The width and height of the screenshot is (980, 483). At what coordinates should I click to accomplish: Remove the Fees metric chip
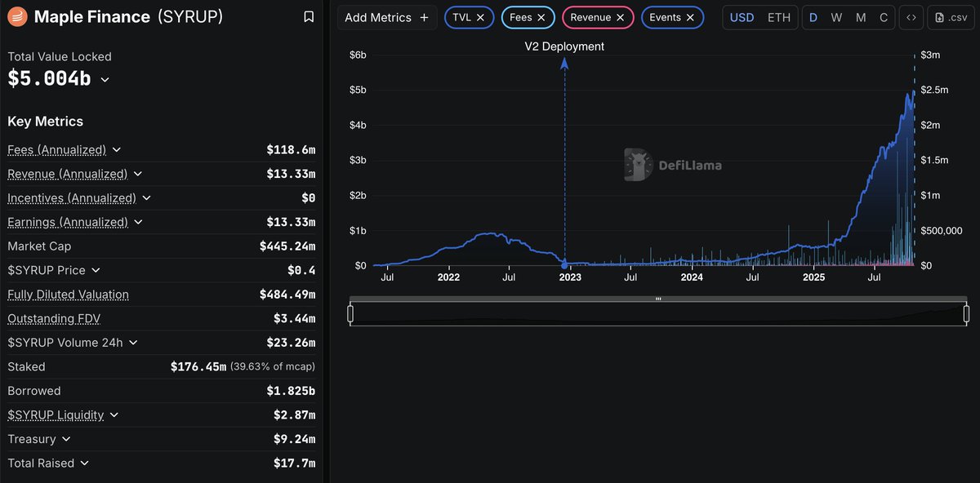541,17
